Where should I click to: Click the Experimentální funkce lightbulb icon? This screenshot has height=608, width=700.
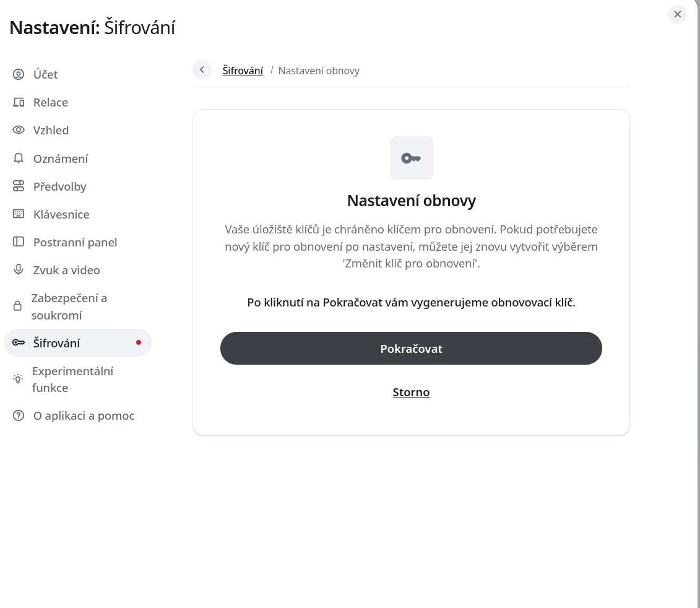click(18, 380)
